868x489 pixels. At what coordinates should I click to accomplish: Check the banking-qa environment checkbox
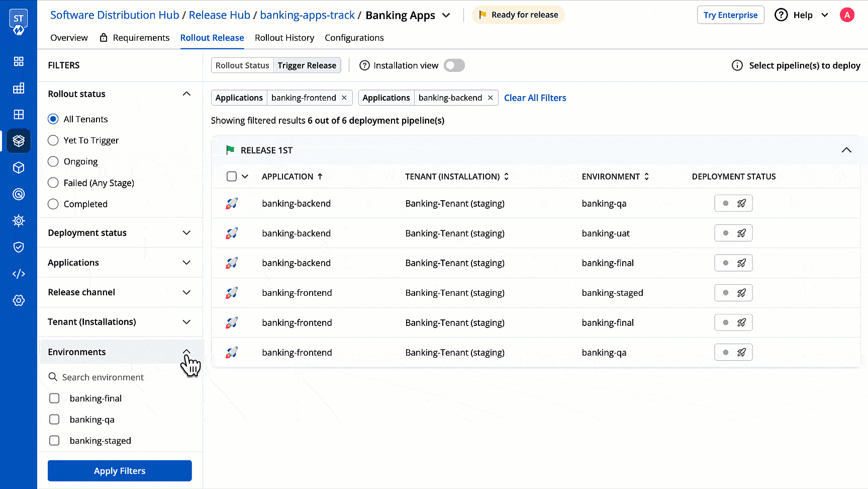(x=54, y=420)
